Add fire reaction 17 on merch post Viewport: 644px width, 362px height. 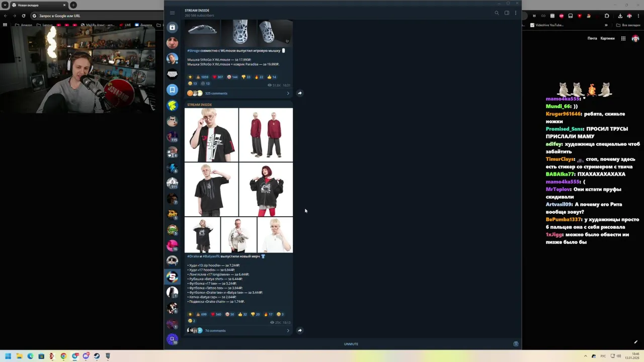(x=268, y=314)
